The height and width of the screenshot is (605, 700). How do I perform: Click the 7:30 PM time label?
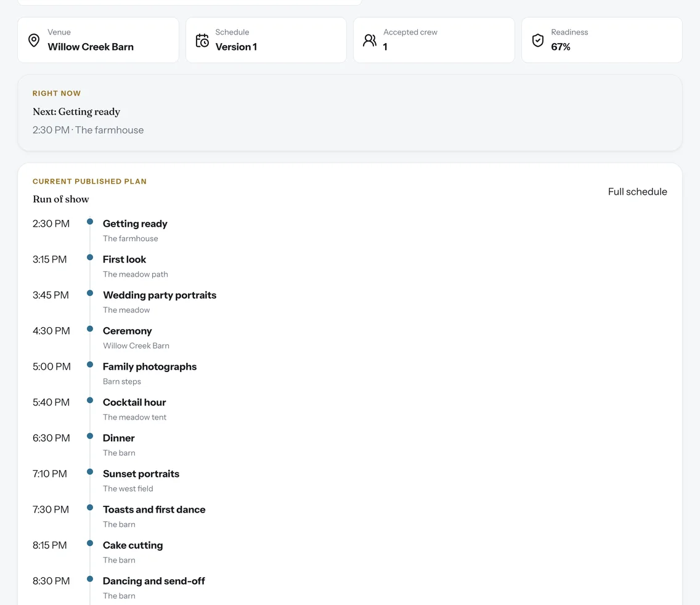coord(51,510)
